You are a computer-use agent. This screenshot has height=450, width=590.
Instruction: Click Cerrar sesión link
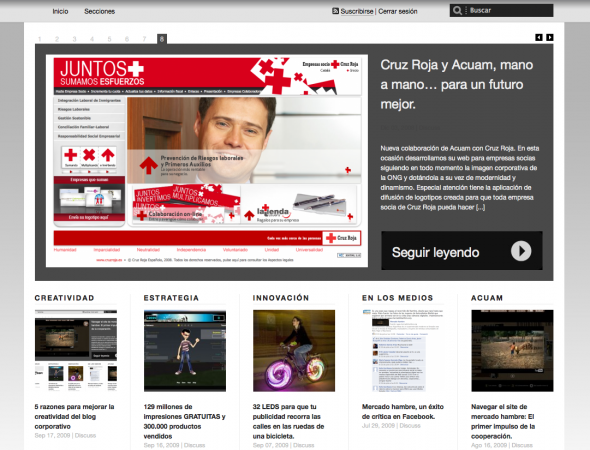click(x=398, y=11)
